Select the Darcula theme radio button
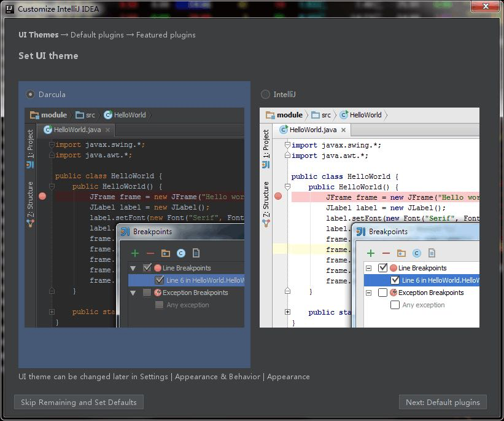 point(30,94)
